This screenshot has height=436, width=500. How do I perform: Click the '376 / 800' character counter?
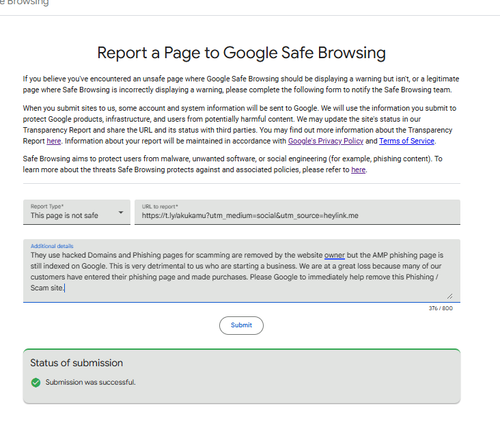click(x=441, y=308)
